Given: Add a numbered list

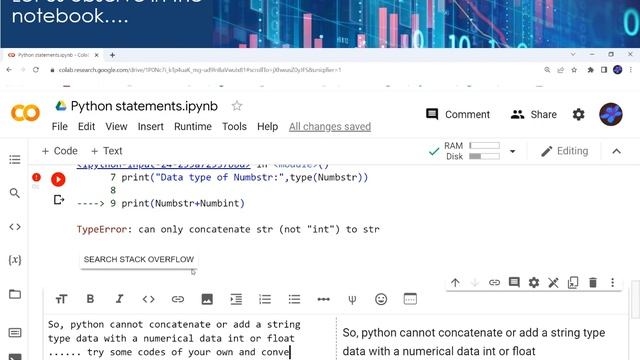Looking at the screenshot, I should pyautogui.click(x=265, y=299).
